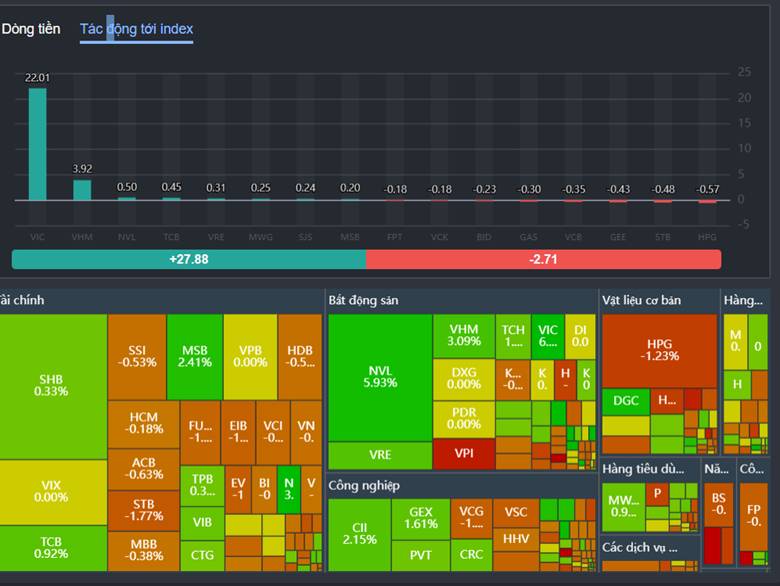Viewport: 780px width, 586px height.
Task: Select the Tác động tới index tab
Action: (x=136, y=29)
